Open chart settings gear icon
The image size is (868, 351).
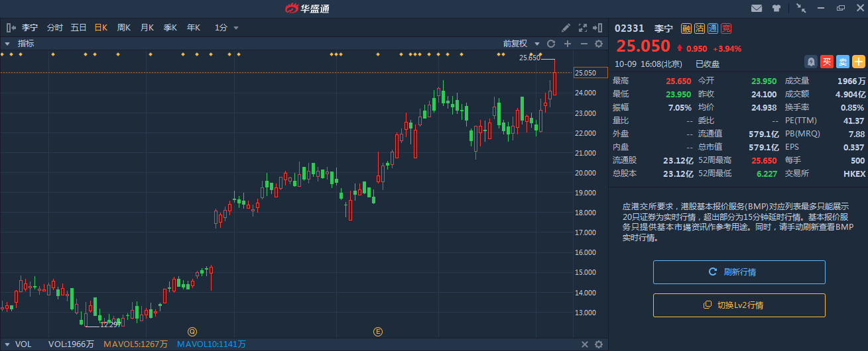point(598,44)
